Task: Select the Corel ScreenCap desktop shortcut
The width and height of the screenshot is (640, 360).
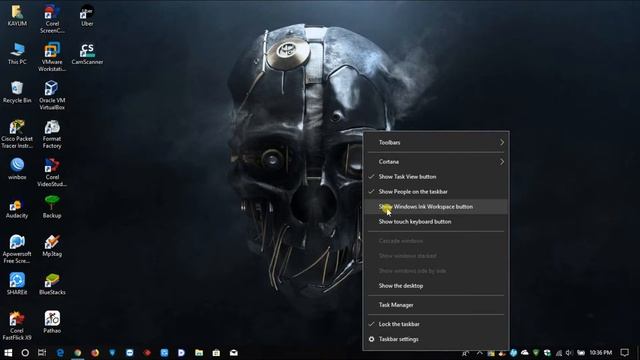Action: coord(52,19)
